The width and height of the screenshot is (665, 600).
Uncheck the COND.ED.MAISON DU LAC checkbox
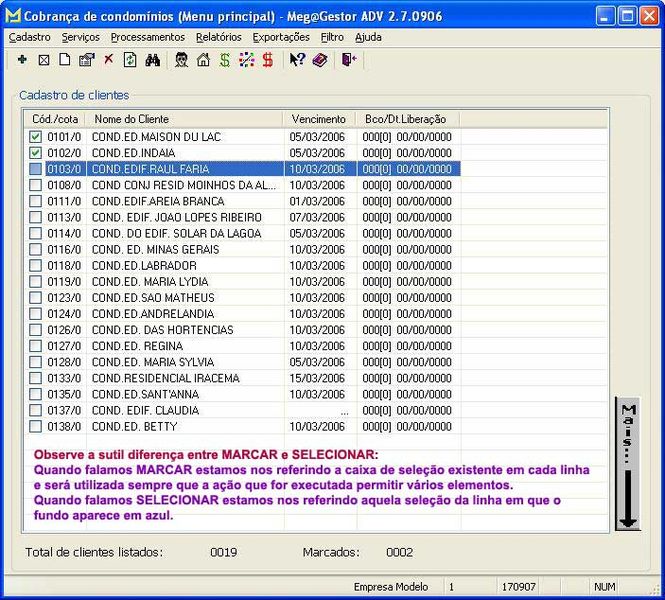pos(36,137)
